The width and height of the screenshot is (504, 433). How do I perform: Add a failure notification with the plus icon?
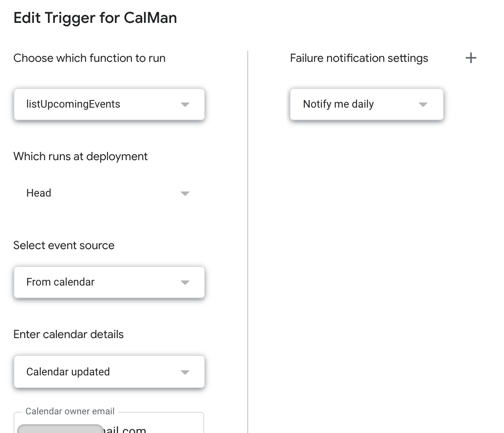(471, 58)
